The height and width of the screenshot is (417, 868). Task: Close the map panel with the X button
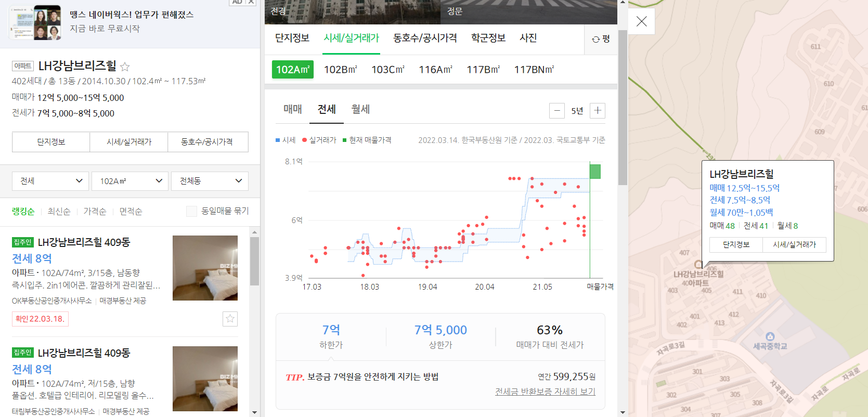click(642, 21)
